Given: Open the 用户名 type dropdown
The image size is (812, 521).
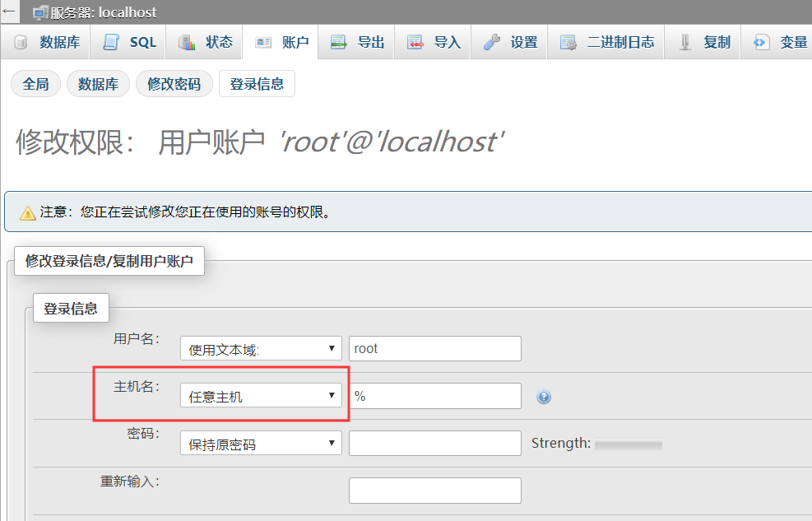Looking at the screenshot, I should click(261, 349).
